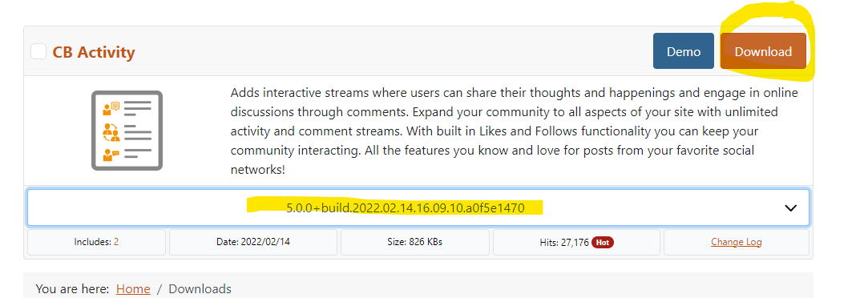
Task: Click the Size: 826 KBs info cell
Action: tap(414, 242)
